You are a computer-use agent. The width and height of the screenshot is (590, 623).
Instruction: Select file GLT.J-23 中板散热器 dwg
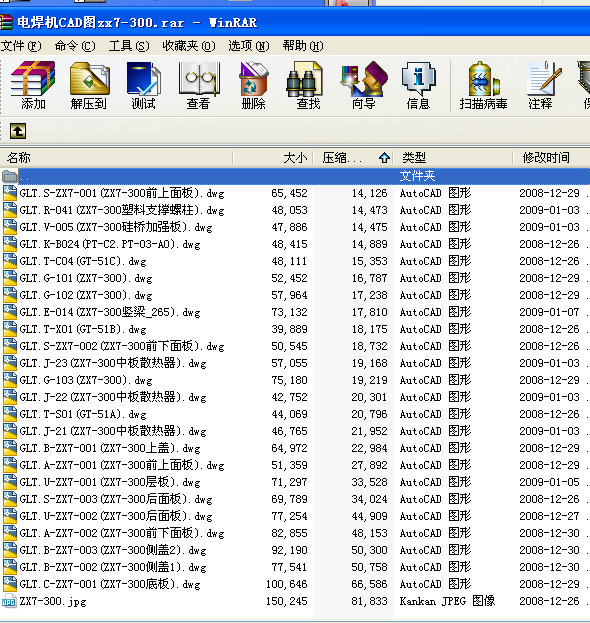click(113, 363)
